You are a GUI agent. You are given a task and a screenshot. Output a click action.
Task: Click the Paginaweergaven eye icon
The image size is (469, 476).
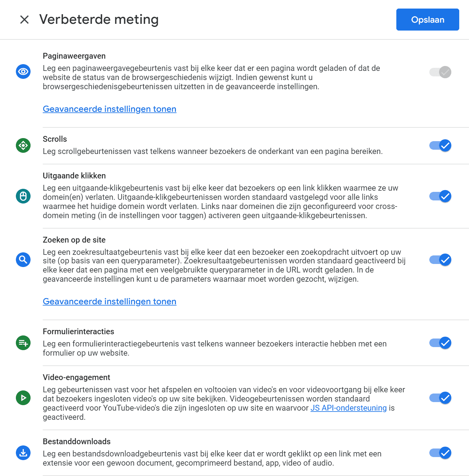pyautogui.click(x=23, y=71)
